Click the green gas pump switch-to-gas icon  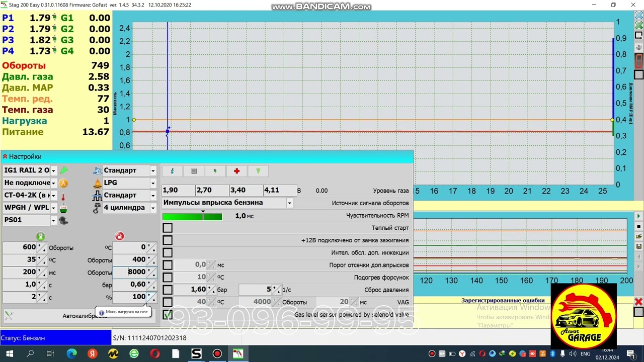[x=40, y=236]
